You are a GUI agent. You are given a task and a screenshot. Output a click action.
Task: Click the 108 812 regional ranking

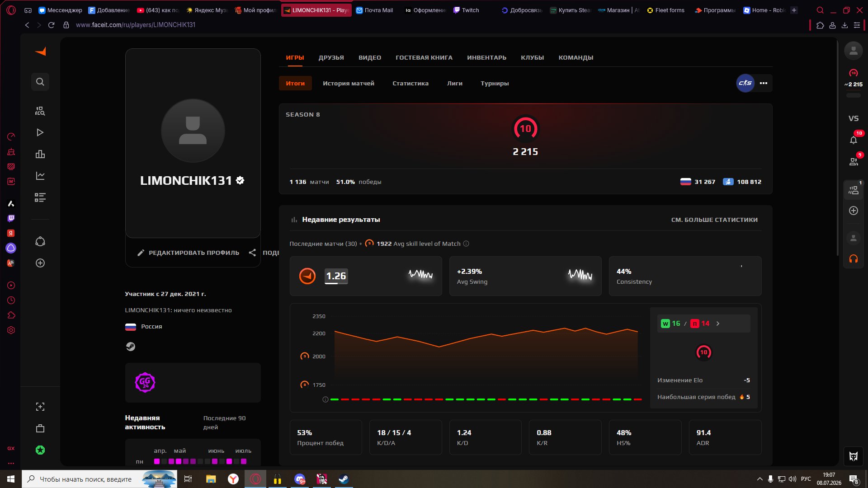pyautogui.click(x=742, y=182)
